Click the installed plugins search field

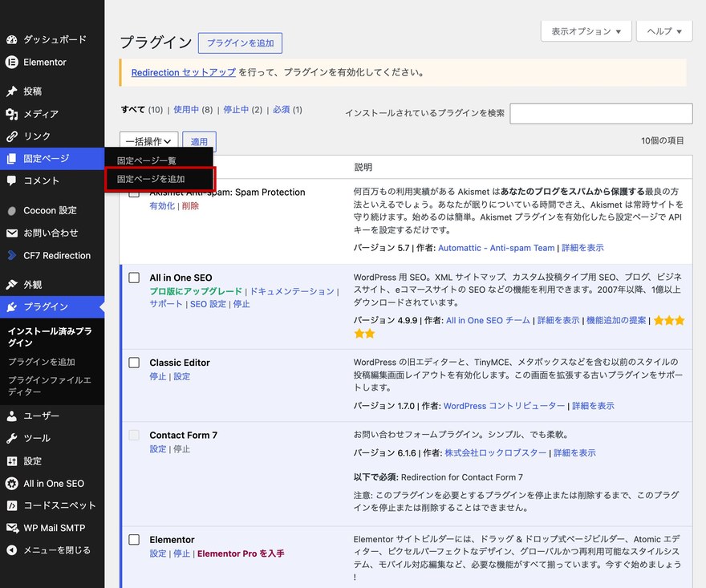tap(601, 113)
